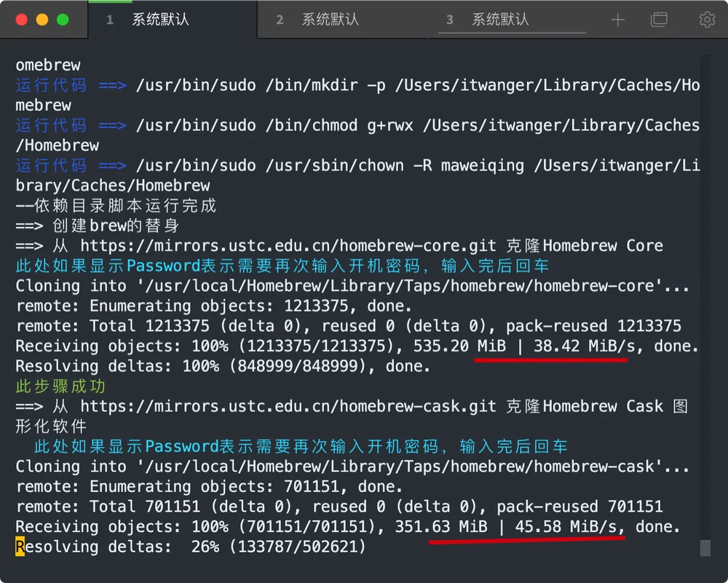Click the homebrew-cask.git mirror URL
The image size is (728, 583).
click(x=288, y=406)
